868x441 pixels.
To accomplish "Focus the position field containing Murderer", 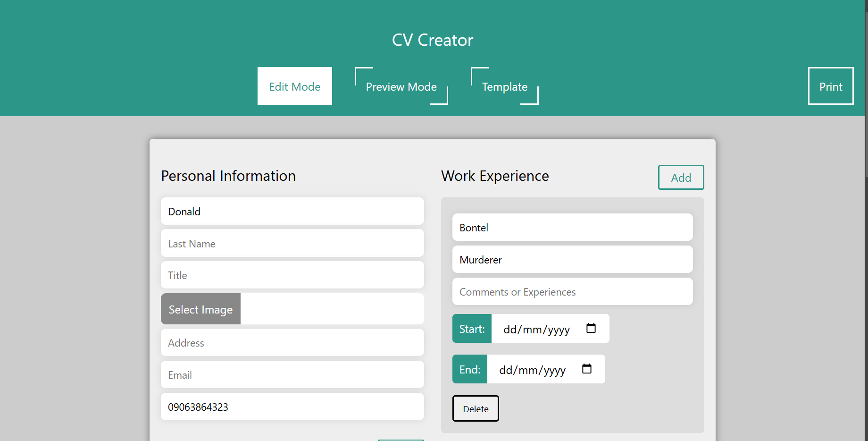I will coord(573,259).
